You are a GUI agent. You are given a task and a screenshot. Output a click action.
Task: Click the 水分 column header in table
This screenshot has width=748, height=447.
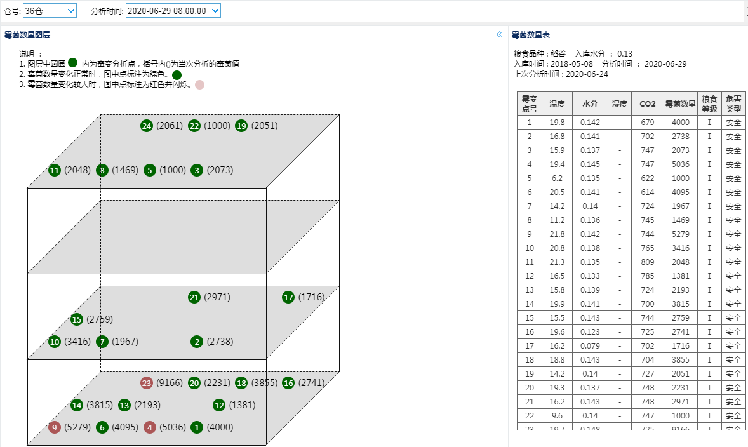pos(589,104)
